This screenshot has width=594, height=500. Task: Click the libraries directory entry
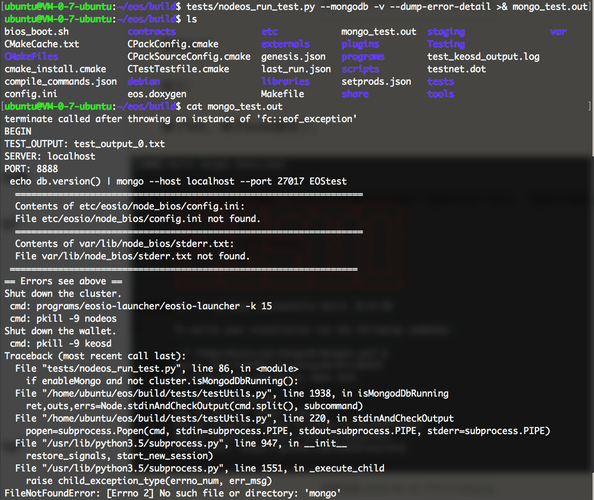point(285,82)
